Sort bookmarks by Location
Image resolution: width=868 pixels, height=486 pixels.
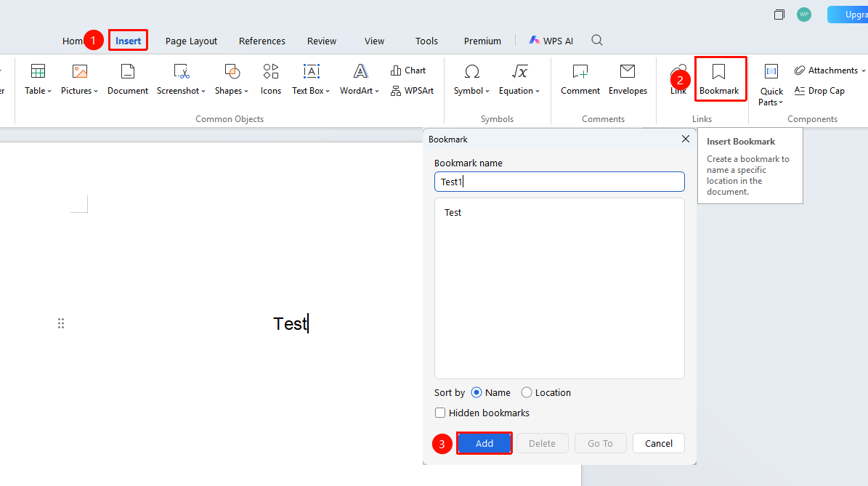click(545, 392)
